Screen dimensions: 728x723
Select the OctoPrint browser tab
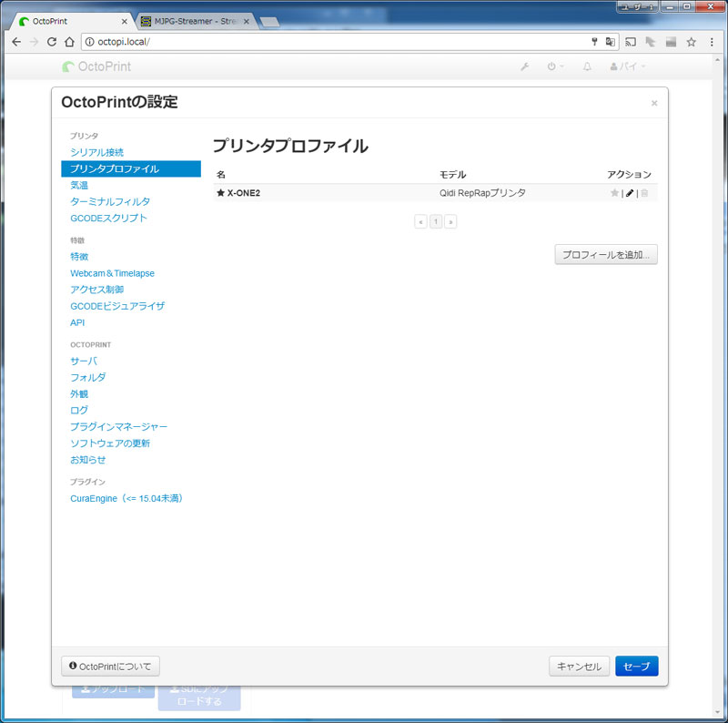tap(70, 21)
